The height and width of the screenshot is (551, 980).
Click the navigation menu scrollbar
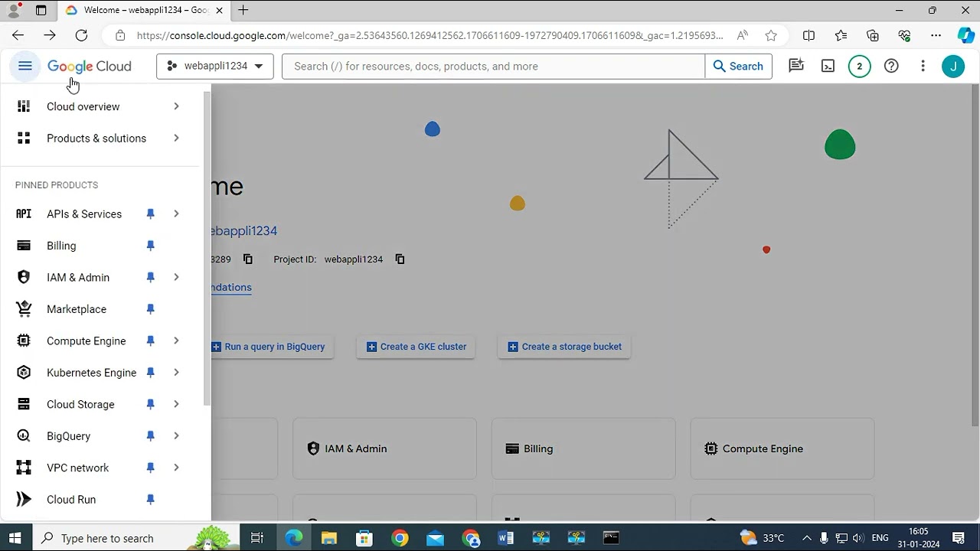206,249
